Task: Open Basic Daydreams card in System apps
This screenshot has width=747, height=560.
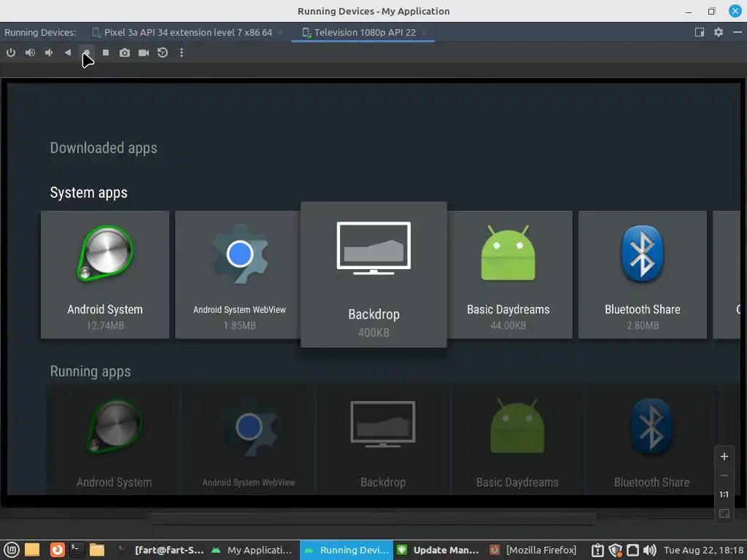Action: click(x=509, y=275)
